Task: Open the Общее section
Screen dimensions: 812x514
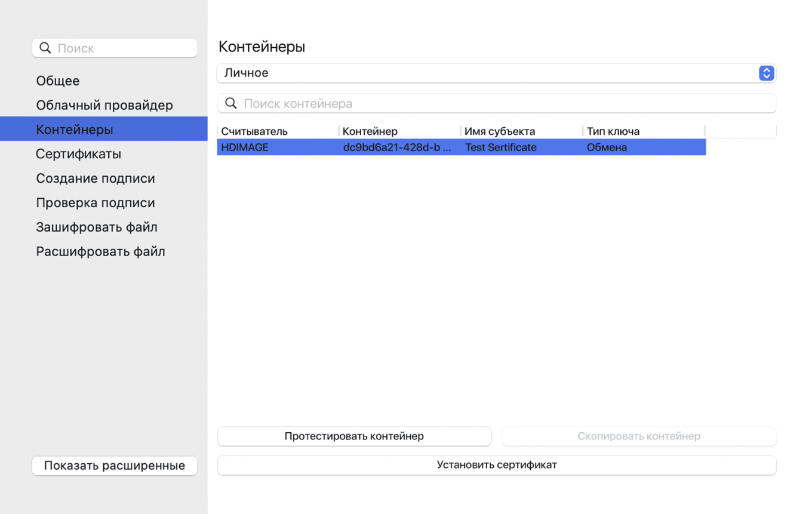Action: (x=58, y=81)
